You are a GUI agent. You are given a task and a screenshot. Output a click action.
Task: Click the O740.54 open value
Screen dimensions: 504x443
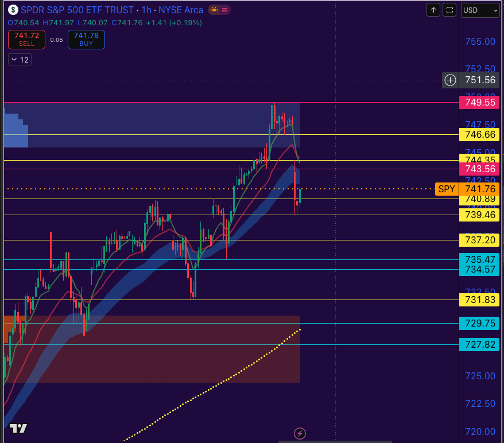click(24, 23)
